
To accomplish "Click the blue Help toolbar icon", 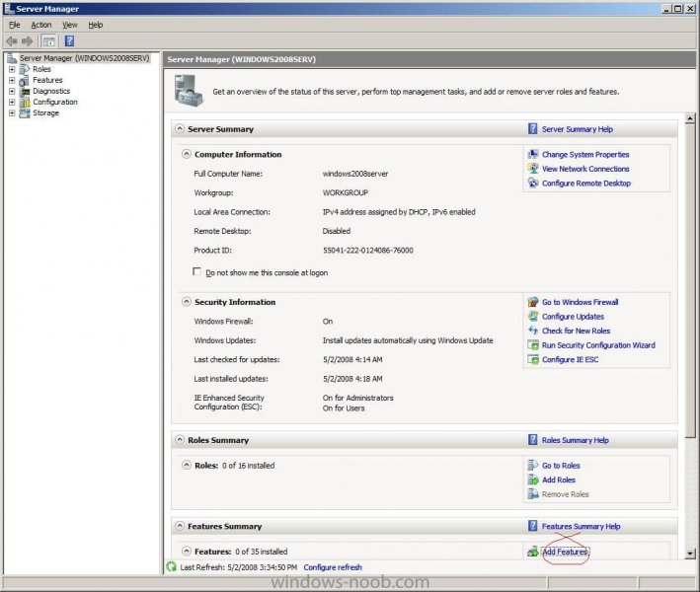I will tap(69, 41).
